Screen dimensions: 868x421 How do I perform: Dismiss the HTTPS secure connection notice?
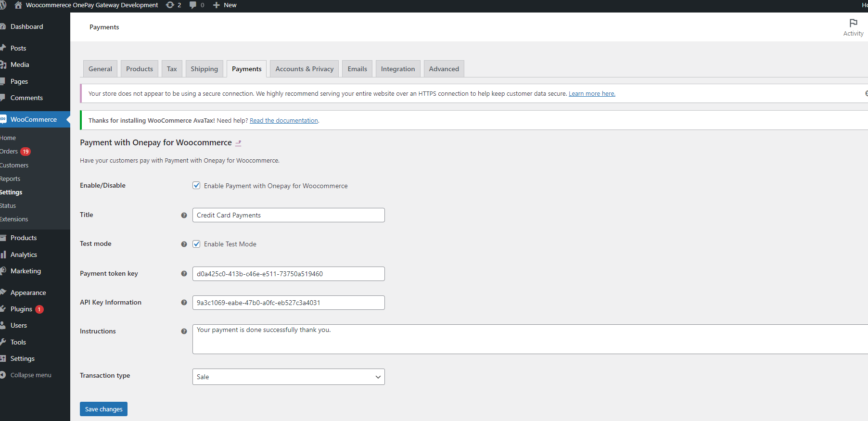click(x=866, y=93)
